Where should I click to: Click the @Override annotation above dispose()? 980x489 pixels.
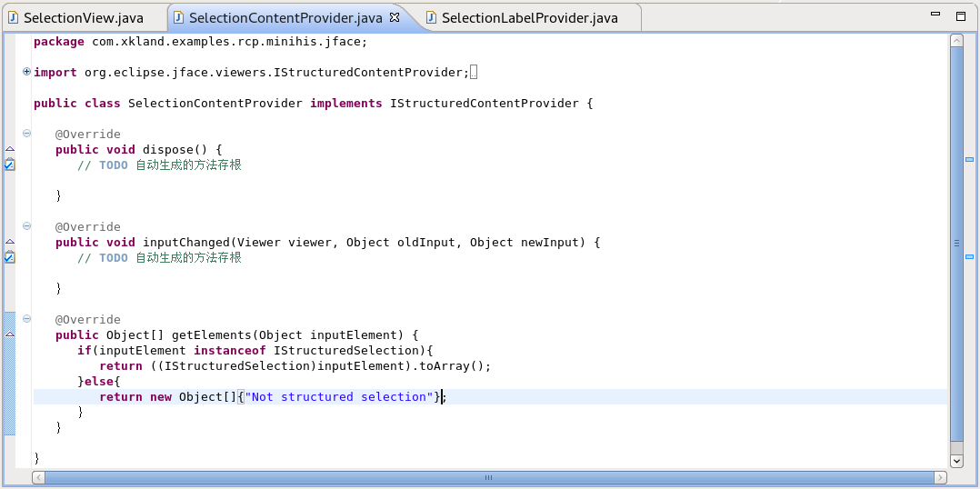88,134
